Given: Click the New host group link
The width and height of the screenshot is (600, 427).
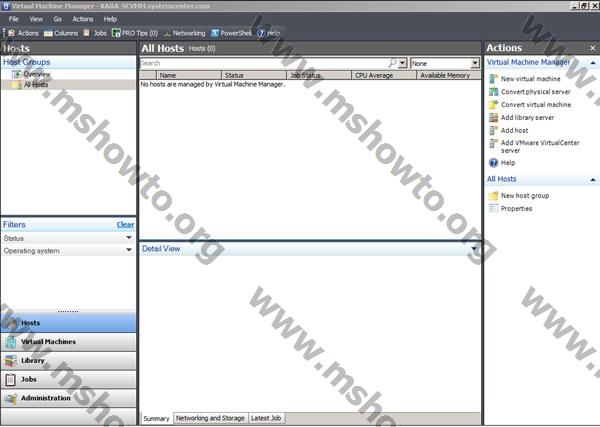Looking at the screenshot, I should point(525,196).
